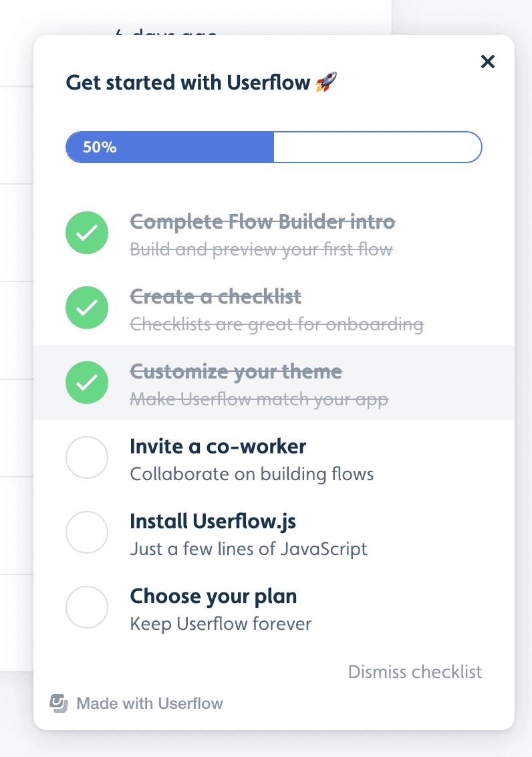
Task: Check the empty circle for Choose your plan
Action: (87, 607)
